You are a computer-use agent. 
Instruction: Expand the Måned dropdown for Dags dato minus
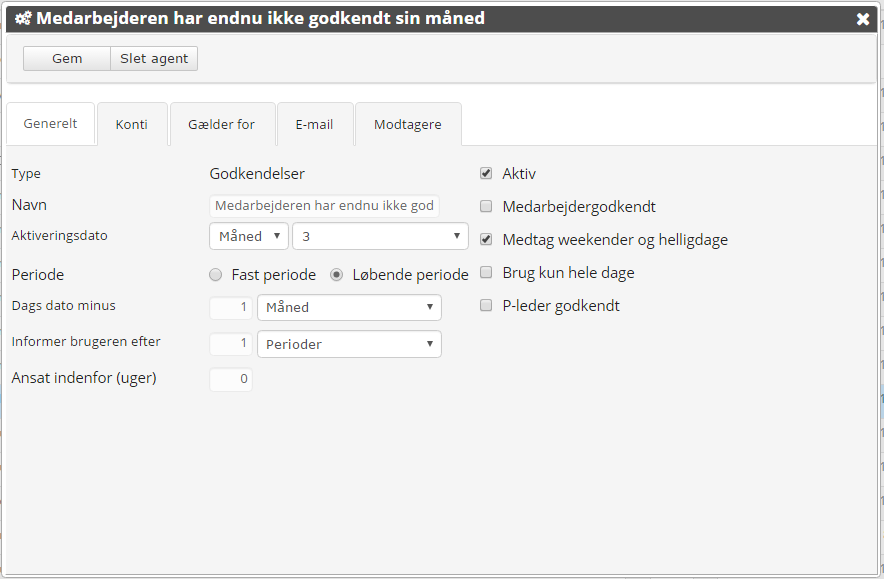[x=349, y=307]
